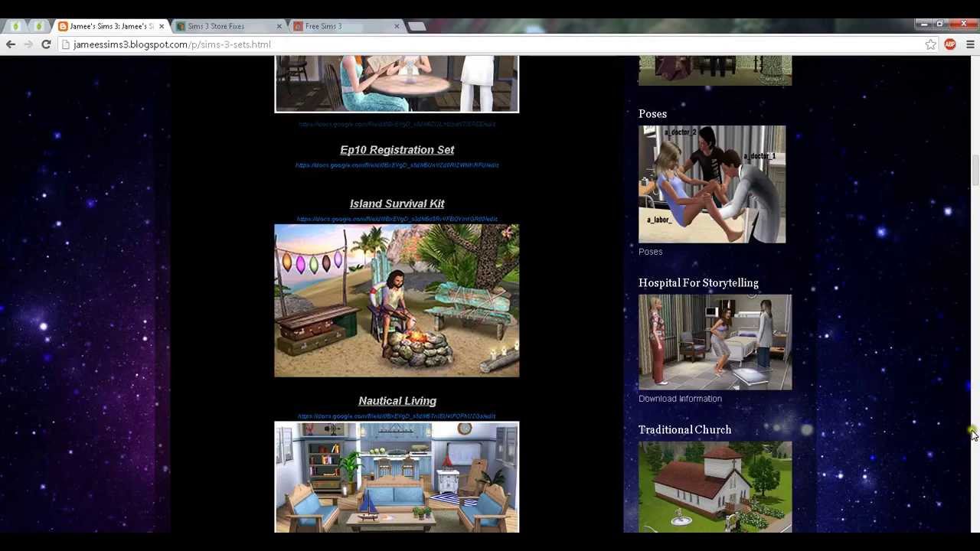The height and width of the screenshot is (551, 980).
Task: Open the Google Docs link under Ep10 Registration Set
Action: click(x=397, y=165)
